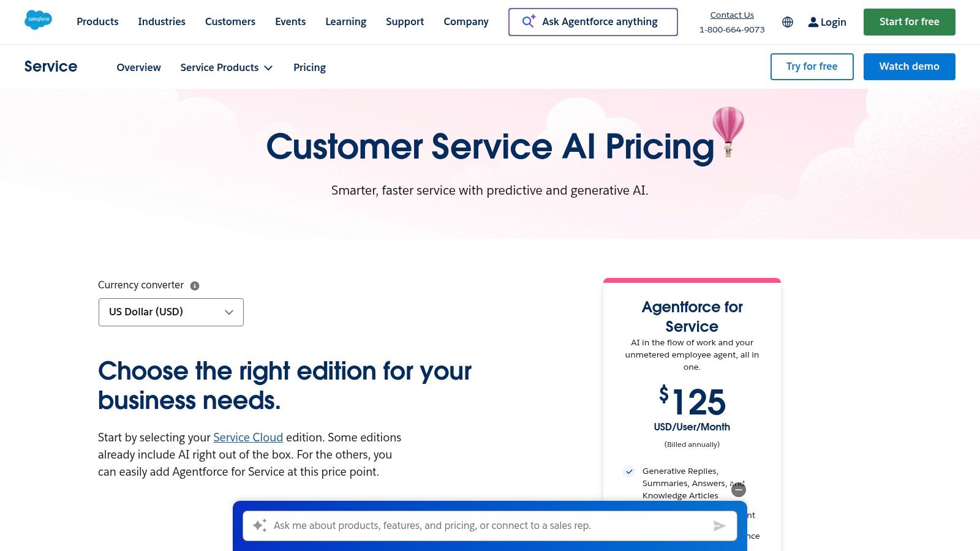The image size is (980, 551).
Task: Open the Industries navigation menu
Action: [162, 21]
